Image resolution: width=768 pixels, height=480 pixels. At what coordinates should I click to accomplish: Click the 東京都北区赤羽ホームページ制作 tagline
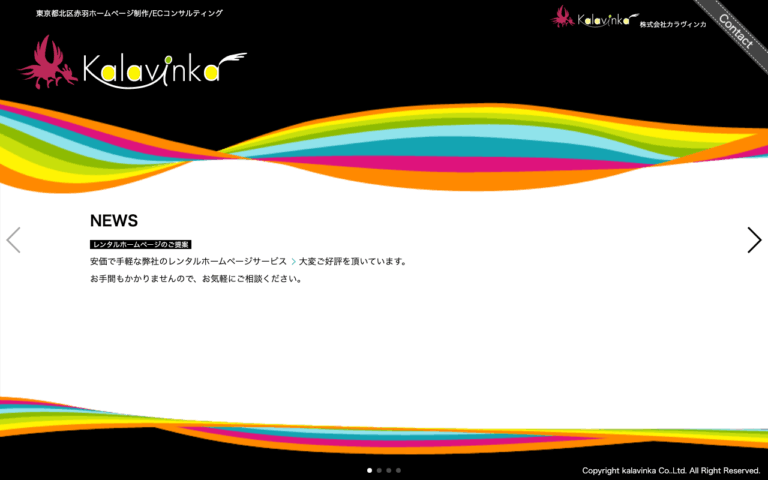(x=129, y=13)
